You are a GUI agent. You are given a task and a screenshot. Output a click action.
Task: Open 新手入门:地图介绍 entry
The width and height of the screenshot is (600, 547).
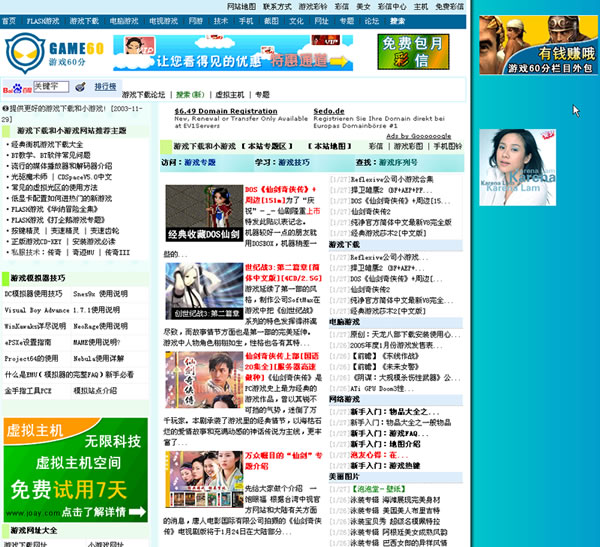point(385,444)
